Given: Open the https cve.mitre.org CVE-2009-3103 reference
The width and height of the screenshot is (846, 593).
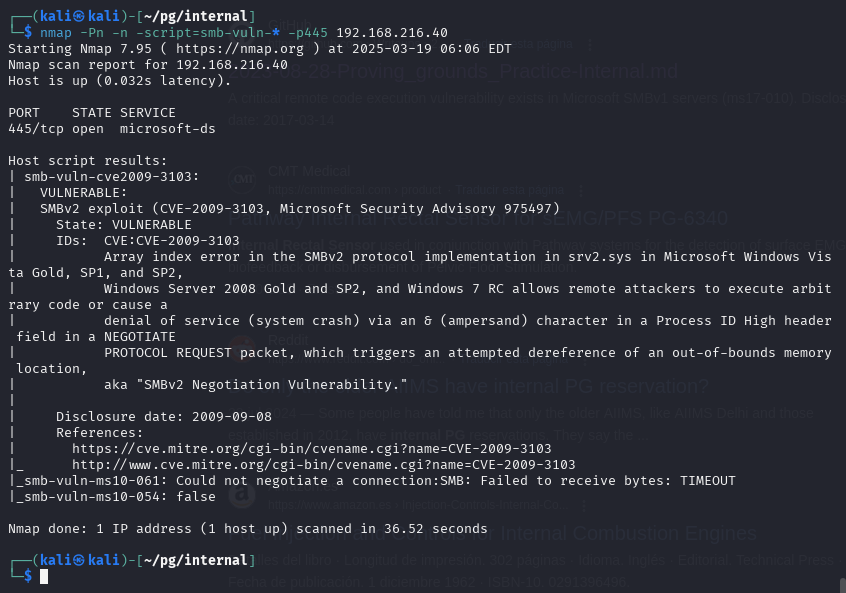Looking at the screenshot, I should (x=311, y=449).
